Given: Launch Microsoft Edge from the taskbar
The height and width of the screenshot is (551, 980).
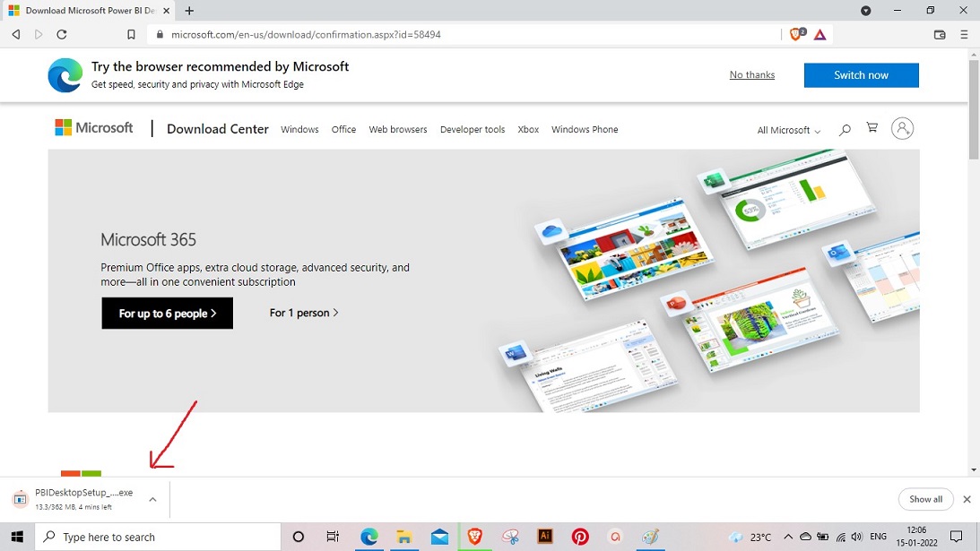Looking at the screenshot, I should point(369,537).
